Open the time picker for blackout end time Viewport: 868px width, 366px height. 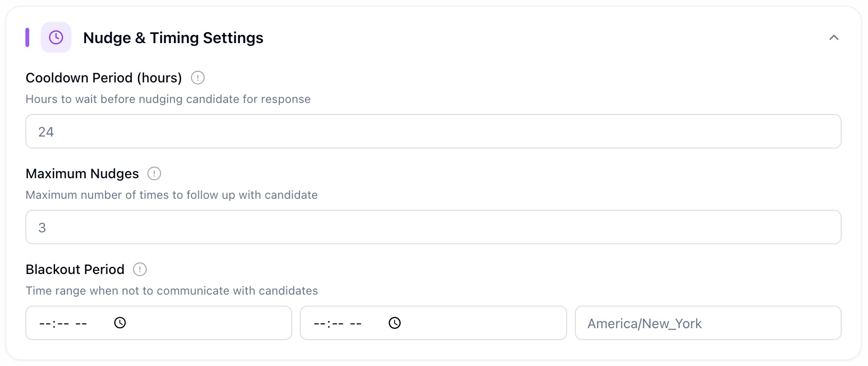pos(394,323)
